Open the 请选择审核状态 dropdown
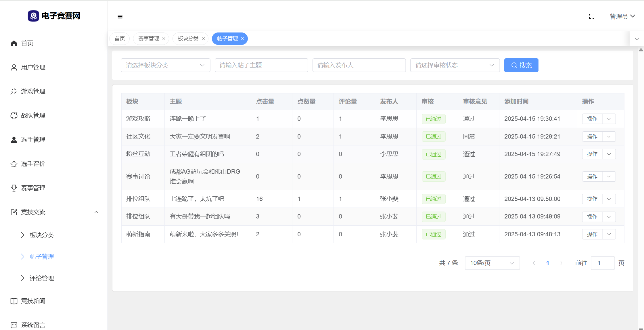Image resolution: width=644 pixels, height=330 pixels. coord(455,65)
